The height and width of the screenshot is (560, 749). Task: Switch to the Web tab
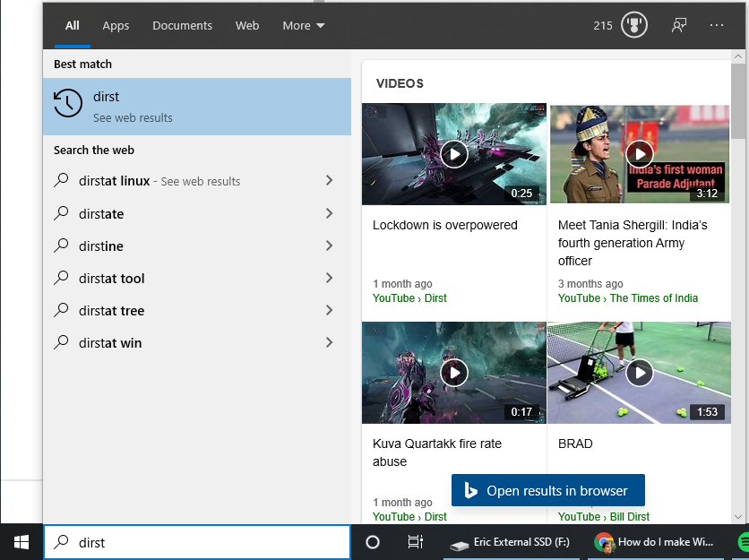(247, 25)
